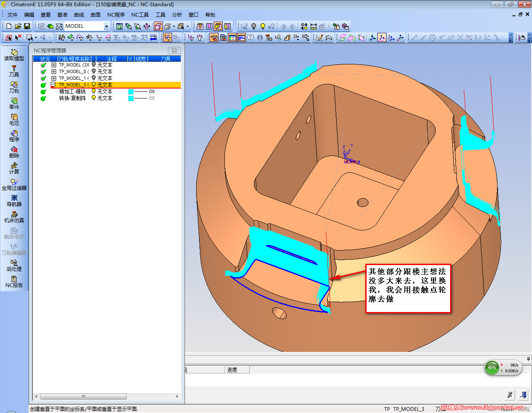This screenshot has width=532, height=413.
Task: Open the dropdown arrow next to the selection-box cursor icon
Action: tap(36, 37)
